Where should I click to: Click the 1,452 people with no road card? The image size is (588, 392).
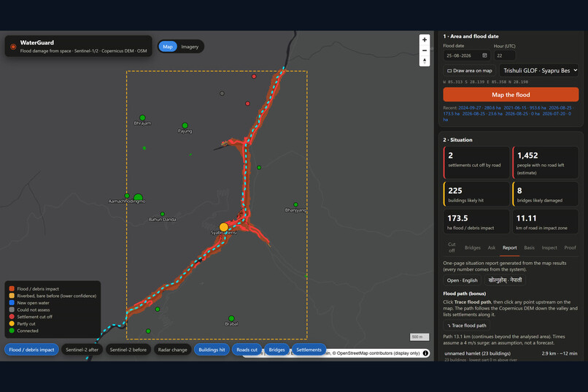[545, 163]
